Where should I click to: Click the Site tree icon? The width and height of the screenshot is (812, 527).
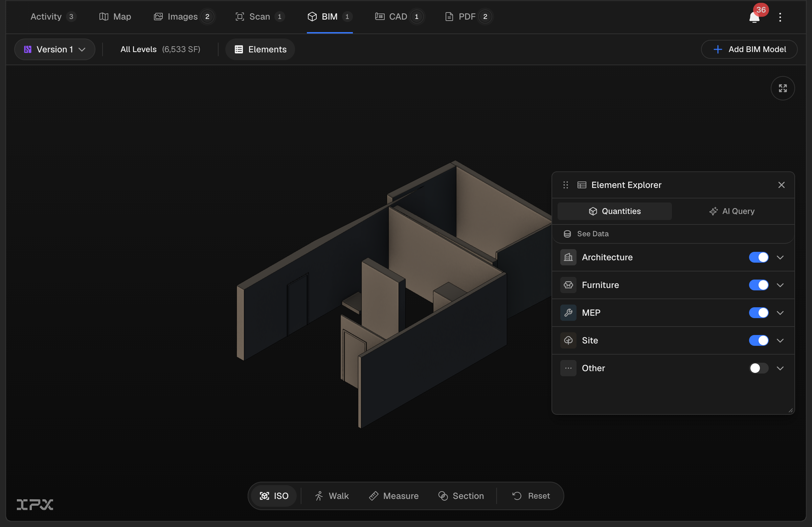point(568,340)
